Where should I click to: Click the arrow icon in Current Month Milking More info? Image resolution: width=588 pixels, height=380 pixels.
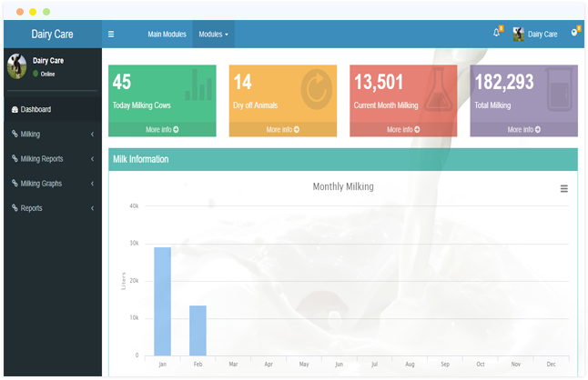(x=417, y=129)
